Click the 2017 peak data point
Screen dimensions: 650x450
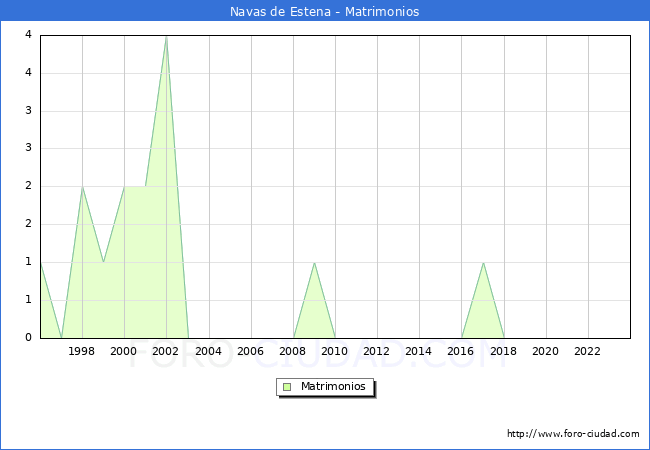click(x=483, y=263)
